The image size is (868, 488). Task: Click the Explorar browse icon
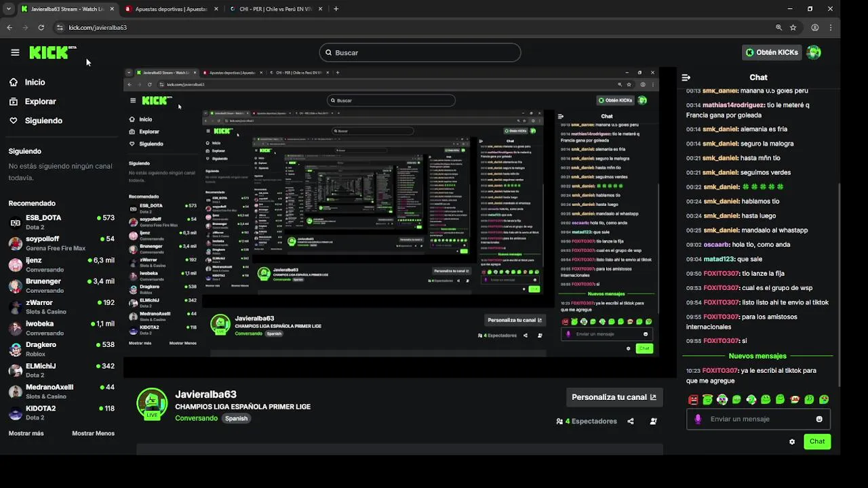14,101
